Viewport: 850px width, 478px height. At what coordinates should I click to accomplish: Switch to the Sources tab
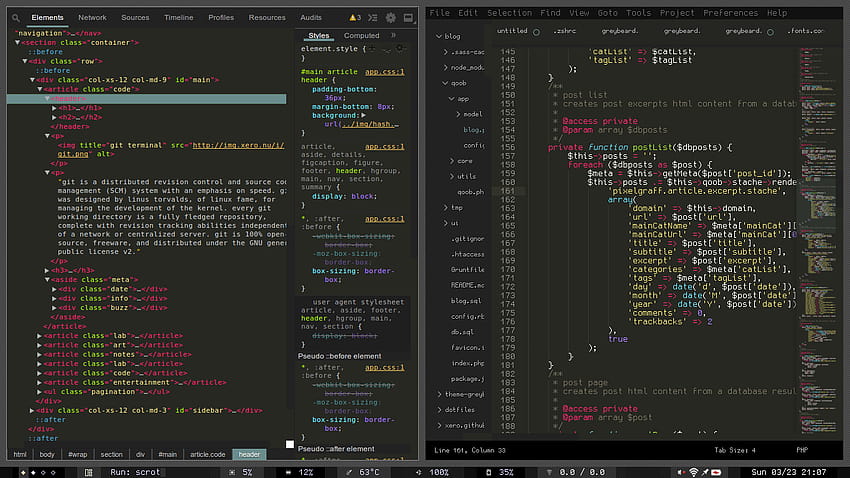pyautogui.click(x=135, y=18)
